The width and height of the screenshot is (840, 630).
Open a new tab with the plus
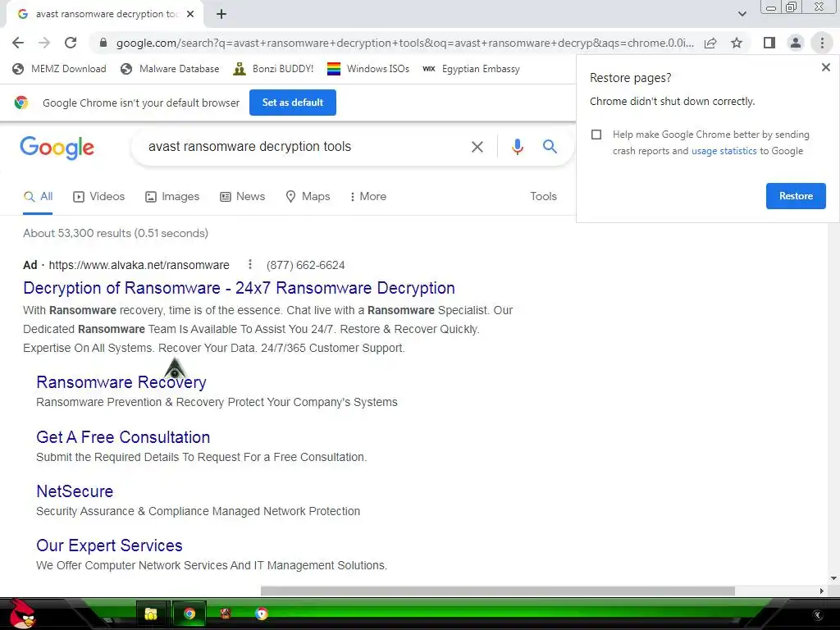tap(221, 15)
